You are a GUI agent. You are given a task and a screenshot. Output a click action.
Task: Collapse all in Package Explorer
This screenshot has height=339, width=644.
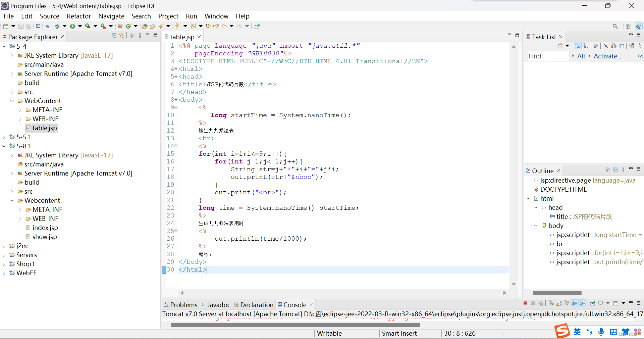coord(114,35)
